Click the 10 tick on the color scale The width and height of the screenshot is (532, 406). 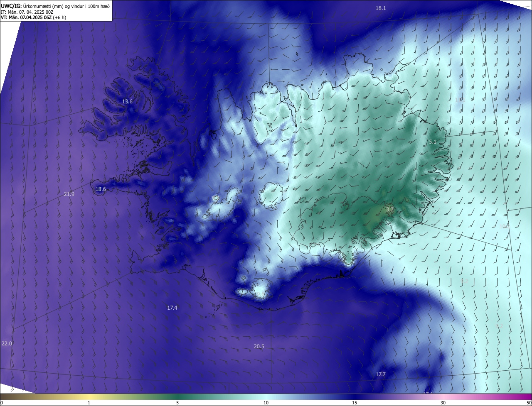point(266,403)
